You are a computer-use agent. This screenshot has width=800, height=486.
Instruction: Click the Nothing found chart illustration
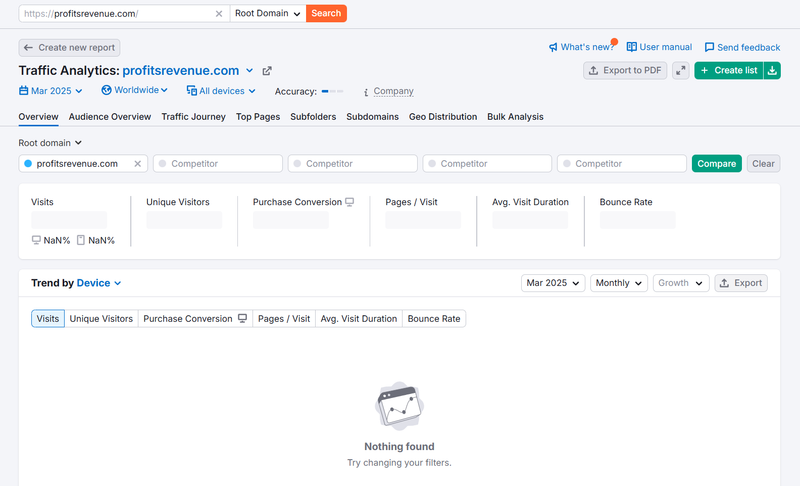(399, 406)
